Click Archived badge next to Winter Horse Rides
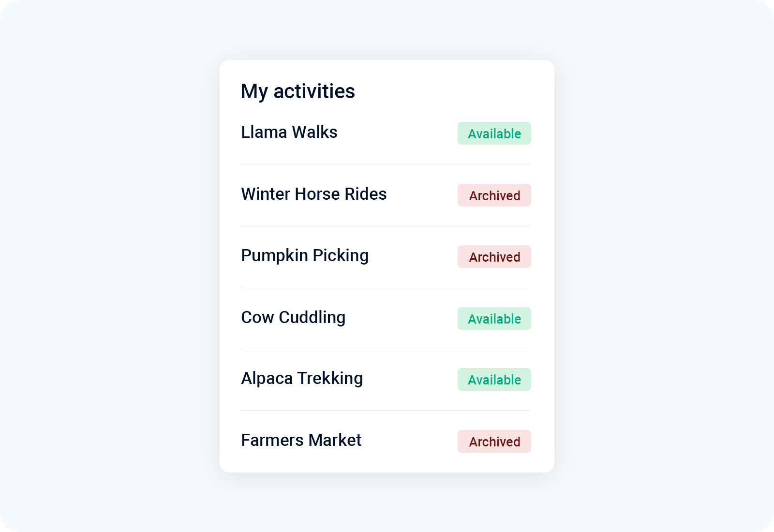Screen dimensions: 774x532 click(x=494, y=195)
